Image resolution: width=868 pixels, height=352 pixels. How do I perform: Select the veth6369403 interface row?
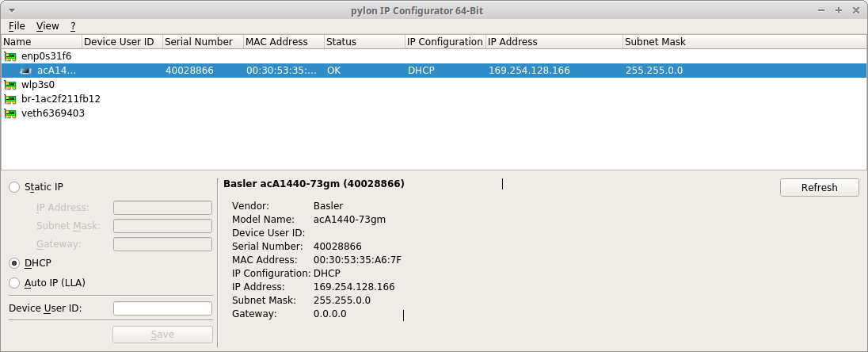click(x=434, y=113)
